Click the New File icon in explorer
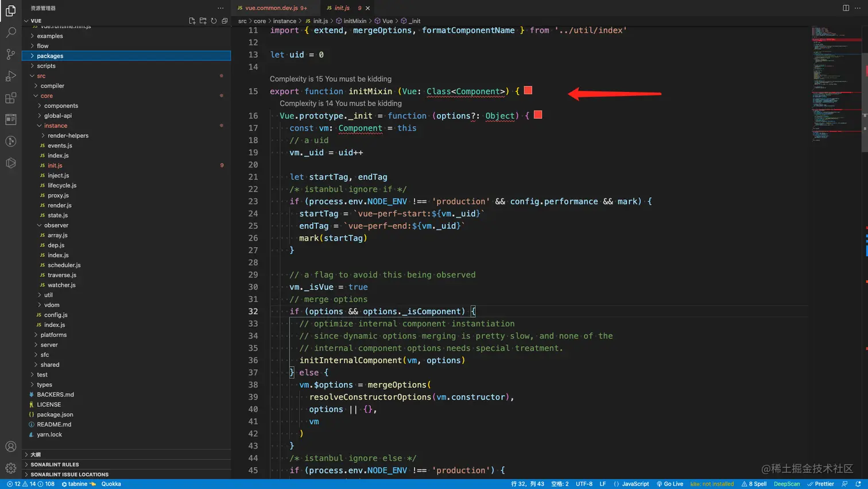 (192, 21)
